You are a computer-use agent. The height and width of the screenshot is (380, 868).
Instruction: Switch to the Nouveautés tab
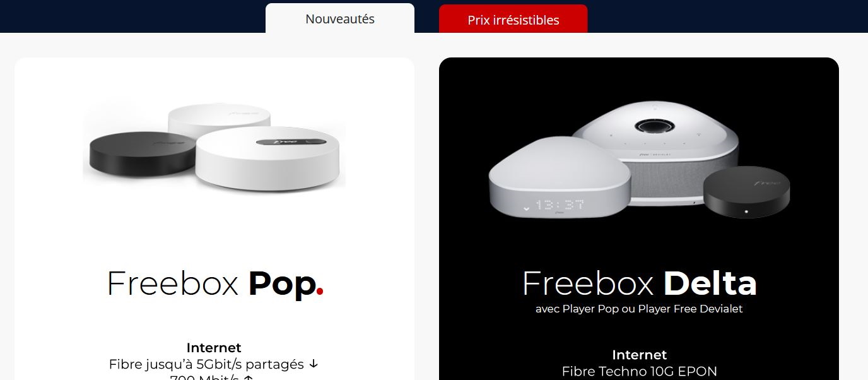(x=340, y=18)
